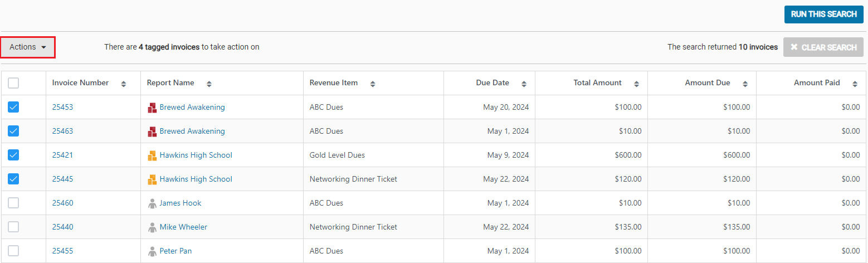The height and width of the screenshot is (263, 868).
Task: Untick the checkbox for invoice 25463
Action: point(13,131)
